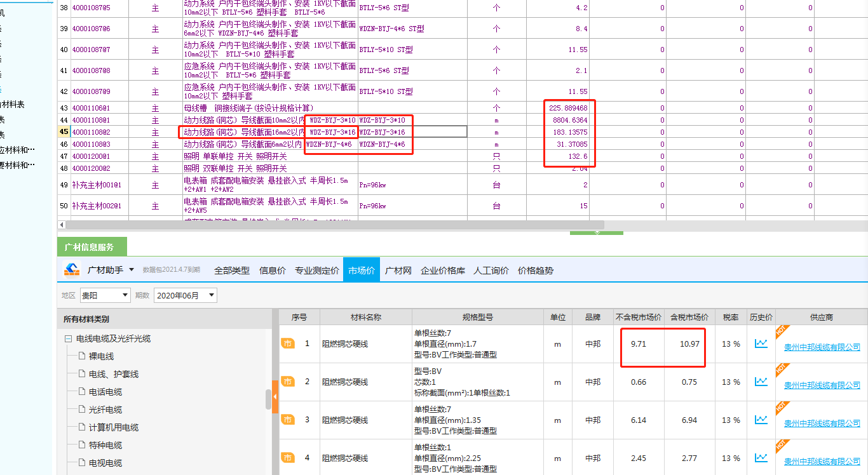The width and height of the screenshot is (868, 475).
Task: Click the scroll-left arrow of the horizontal scrollbar
Action: click(62, 225)
